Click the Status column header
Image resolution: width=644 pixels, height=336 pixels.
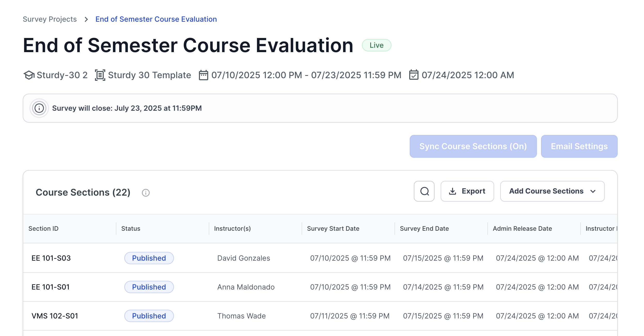click(x=131, y=229)
